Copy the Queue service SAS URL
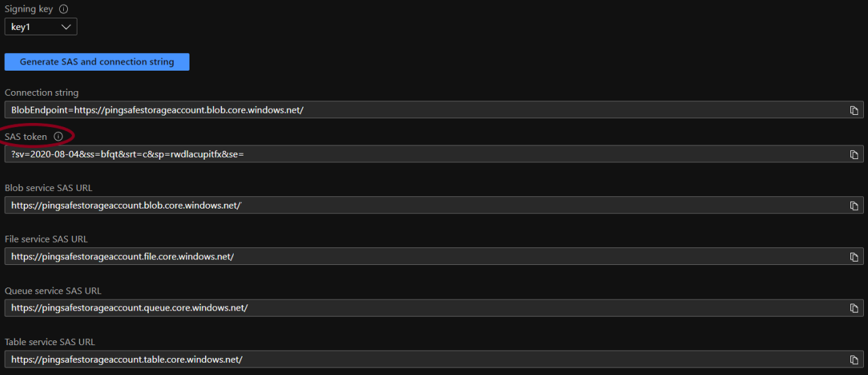Viewport: 868px width, 375px height. pos(854,308)
